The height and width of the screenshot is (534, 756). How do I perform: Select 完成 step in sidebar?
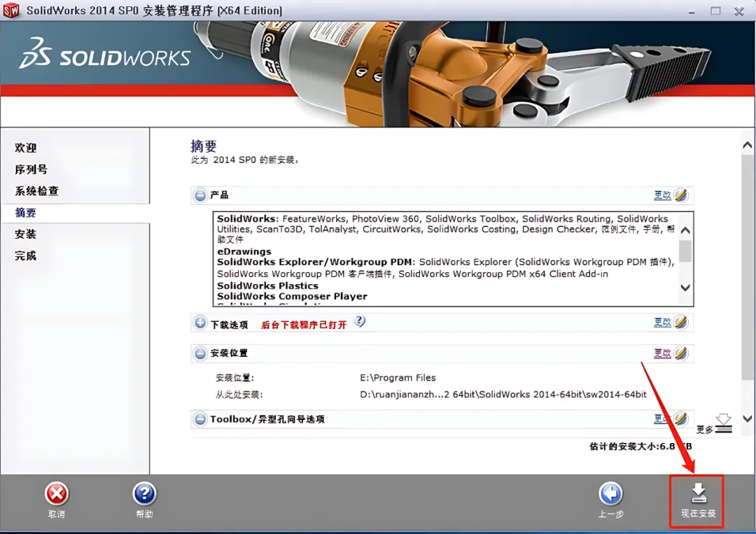tap(26, 256)
